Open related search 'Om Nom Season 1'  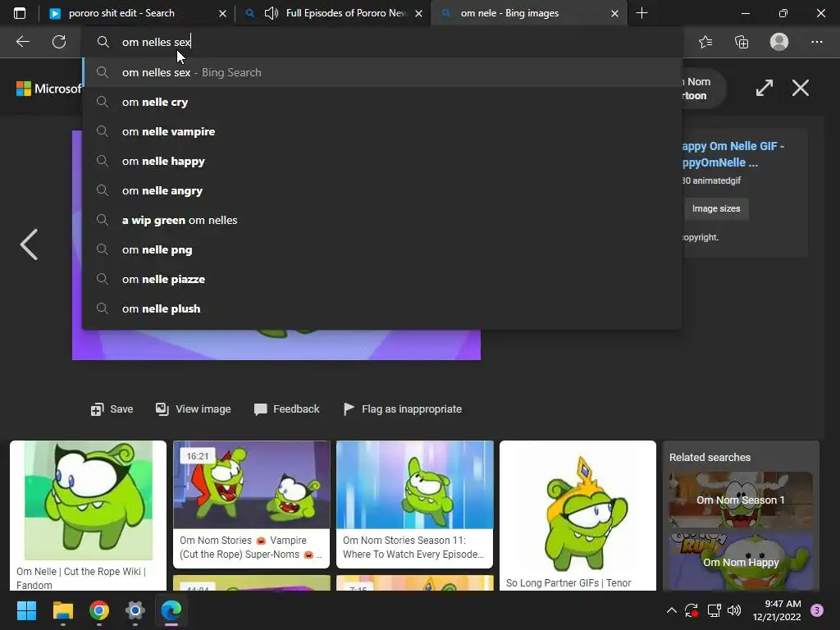point(741,500)
